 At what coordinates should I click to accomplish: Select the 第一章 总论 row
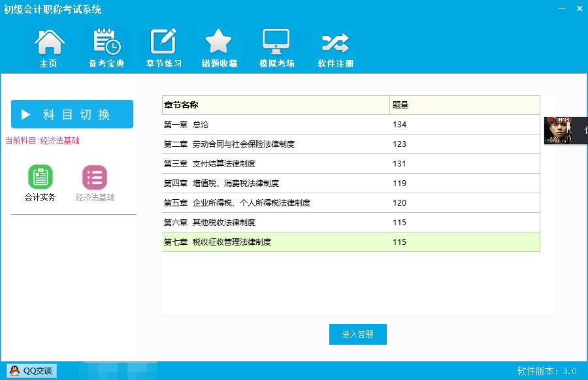274,125
